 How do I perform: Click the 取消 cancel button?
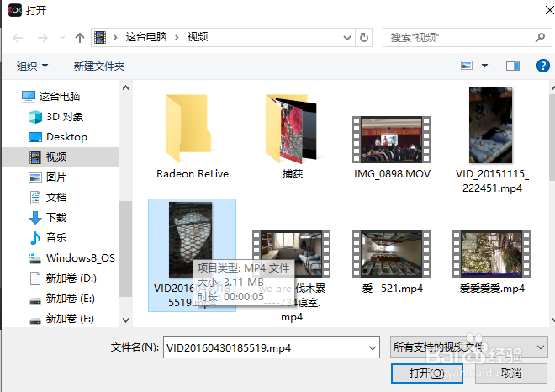tap(511, 373)
